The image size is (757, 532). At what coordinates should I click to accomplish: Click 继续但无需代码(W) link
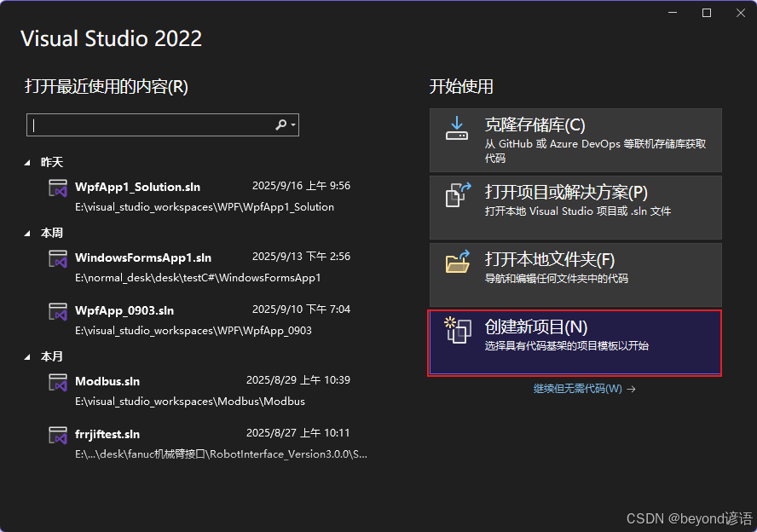point(584,389)
